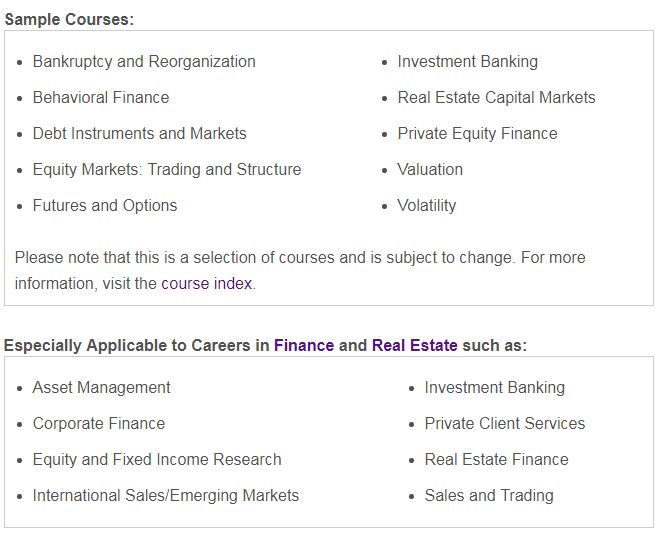The width and height of the screenshot is (661, 534).
Task: Select Asset Management career item
Action: click(102, 387)
